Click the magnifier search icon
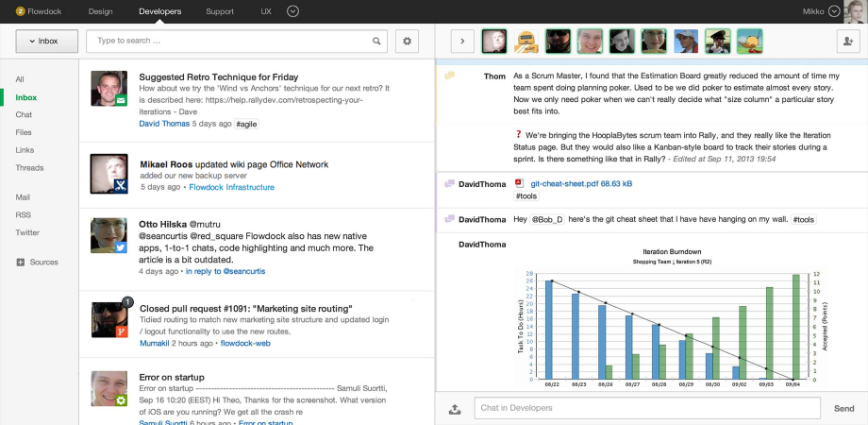Image resolution: width=868 pixels, height=425 pixels. tap(376, 41)
